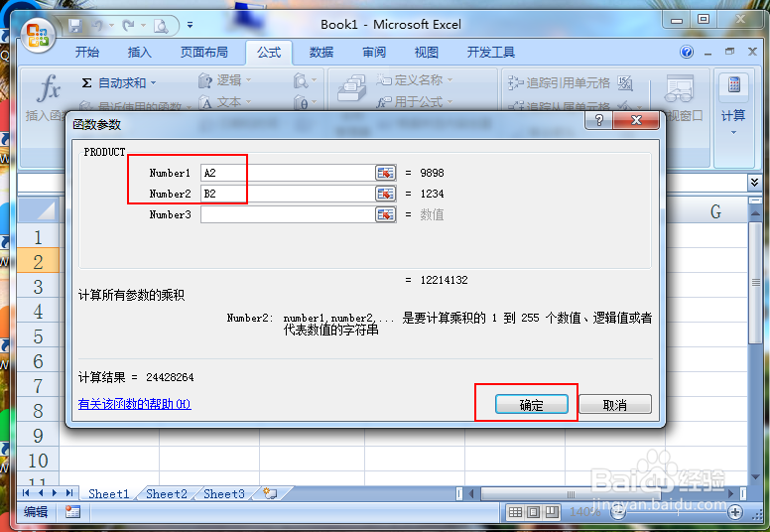The image size is (770, 532).
Task: Click the Number2 input field containing B2
Action: point(288,194)
